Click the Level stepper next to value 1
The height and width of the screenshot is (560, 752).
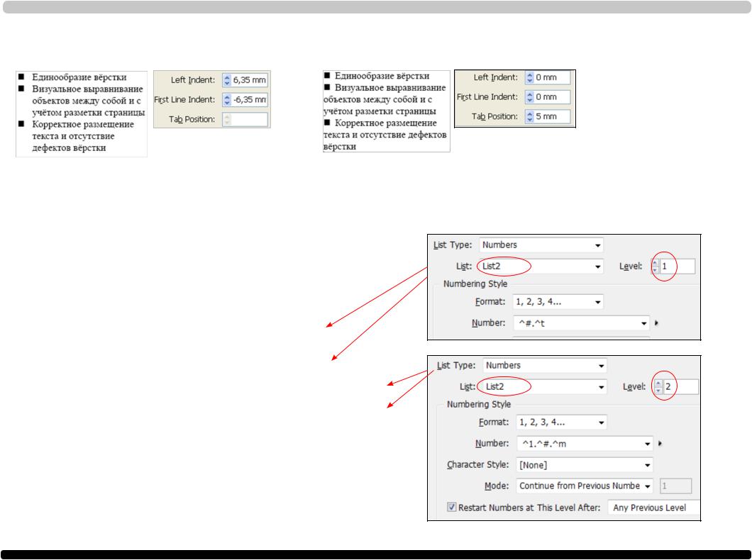(655, 267)
